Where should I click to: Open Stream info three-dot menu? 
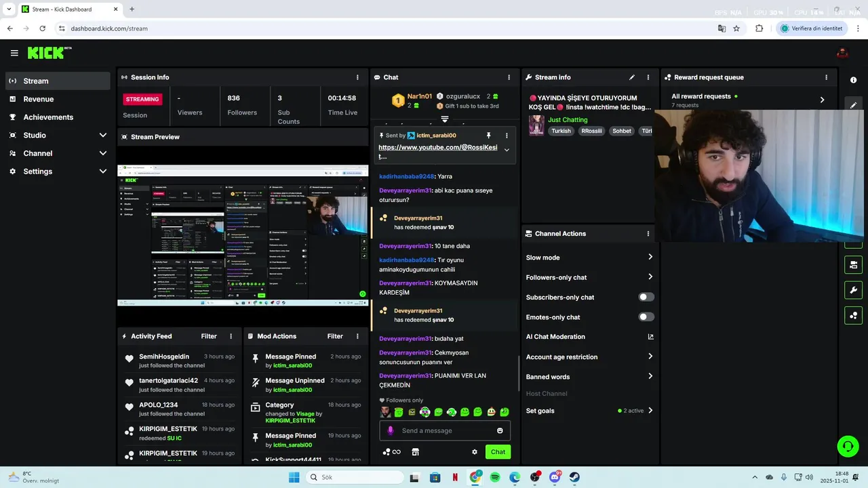(x=648, y=77)
